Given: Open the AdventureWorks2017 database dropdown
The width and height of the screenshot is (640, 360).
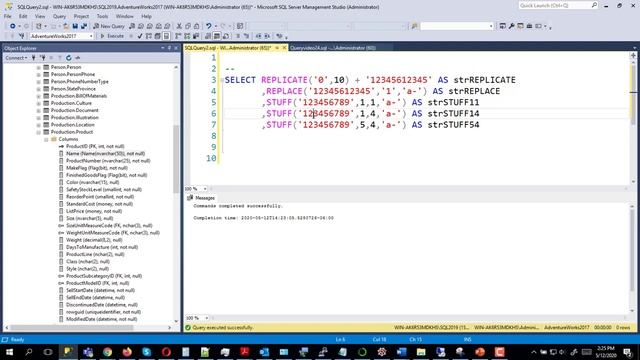Looking at the screenshot, I should (91, 36).
